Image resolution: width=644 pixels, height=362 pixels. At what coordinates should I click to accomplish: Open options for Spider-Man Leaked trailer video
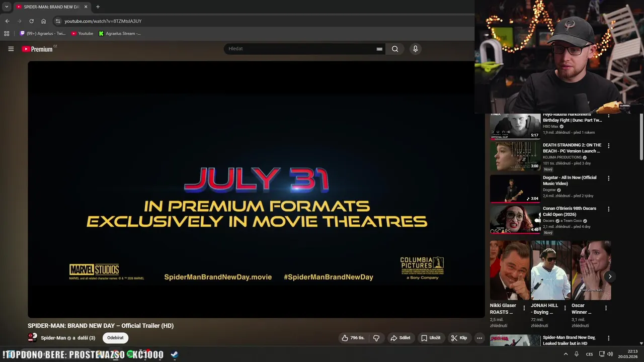pyautogui.click(x=609, y=338)
